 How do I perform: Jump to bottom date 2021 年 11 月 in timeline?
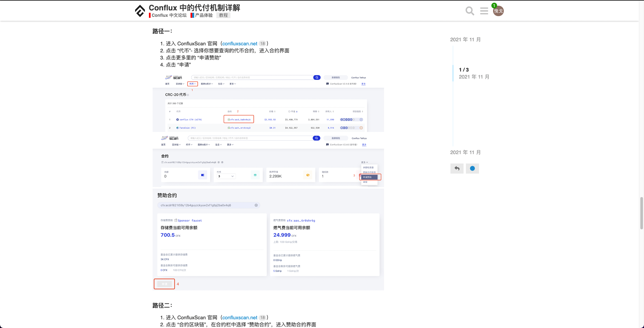click(x=466, y=152)
